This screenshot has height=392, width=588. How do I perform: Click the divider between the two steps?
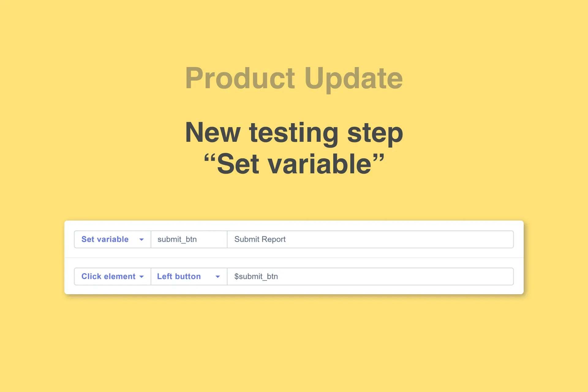pyautogui.click(x=294, y=258)
